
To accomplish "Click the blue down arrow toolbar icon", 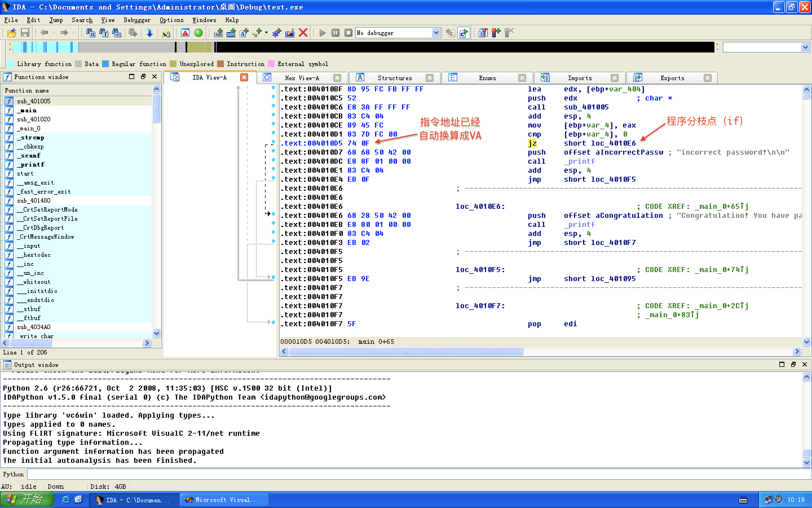I will [150, 32].
